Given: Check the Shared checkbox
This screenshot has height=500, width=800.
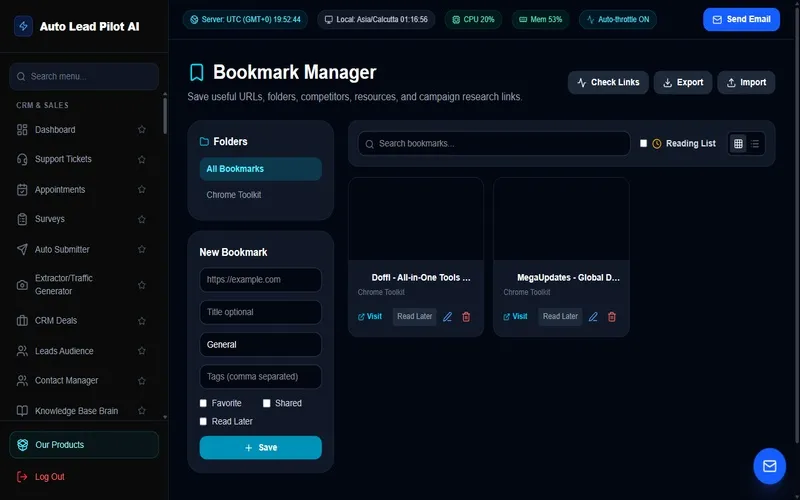Looking at the screenshot, I should coord(266,403).
